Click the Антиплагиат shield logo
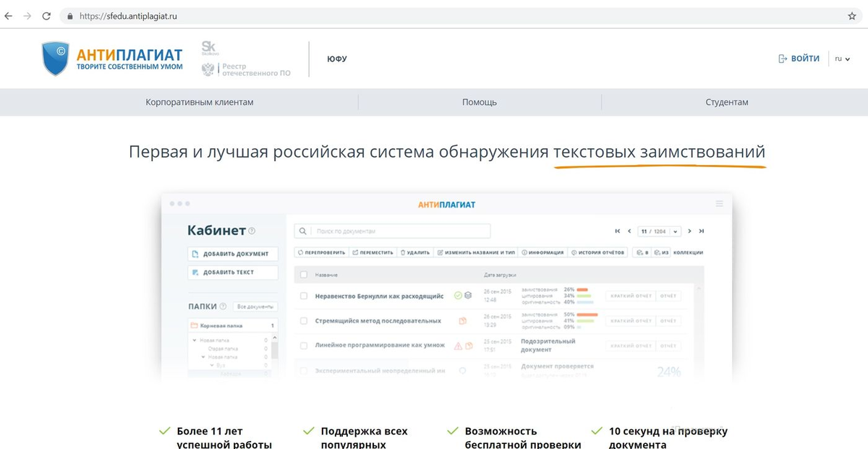Screen dimensions: 868x449 coord(55,58)
